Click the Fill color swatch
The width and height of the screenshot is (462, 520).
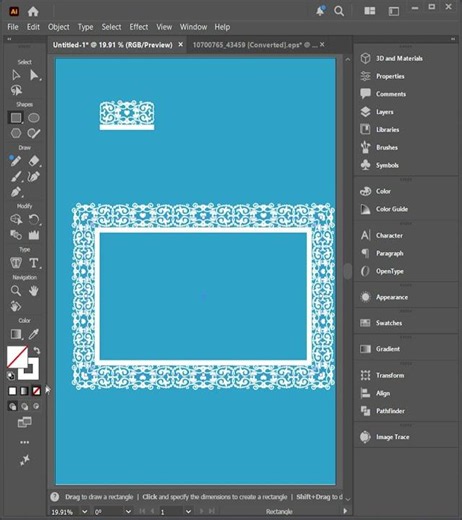tap(17, 356)
